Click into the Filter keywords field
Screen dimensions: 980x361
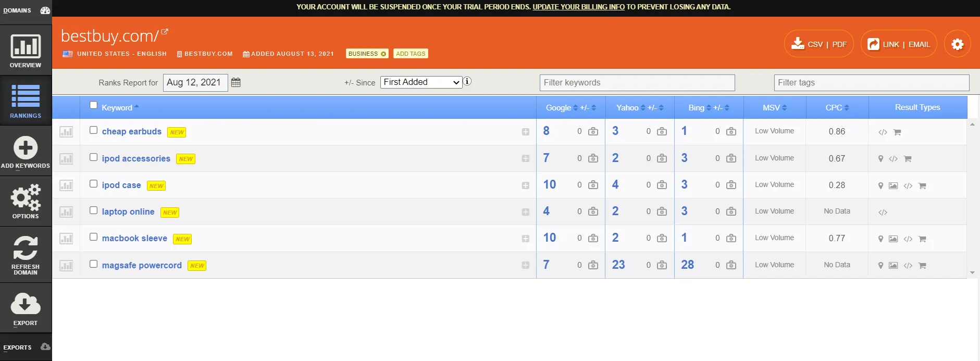[637, 83]
